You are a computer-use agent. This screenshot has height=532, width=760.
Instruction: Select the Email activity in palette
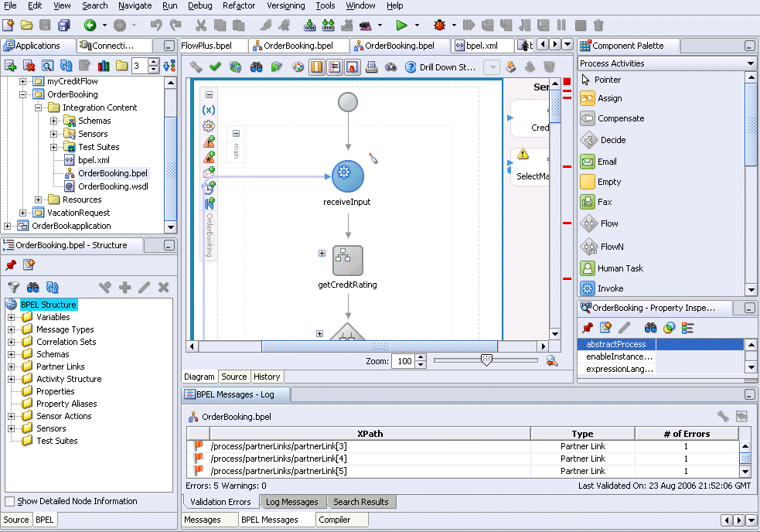(x=598, y=162)
